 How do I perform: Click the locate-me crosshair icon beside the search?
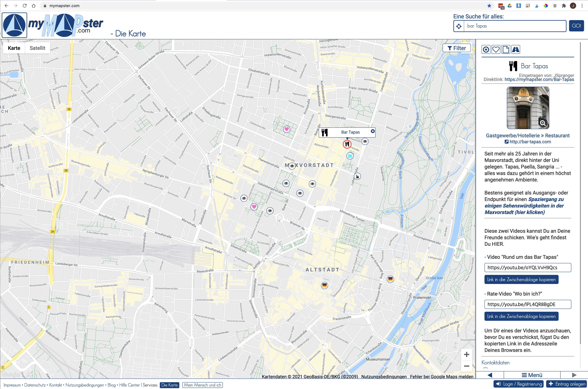tap(459, 26)
